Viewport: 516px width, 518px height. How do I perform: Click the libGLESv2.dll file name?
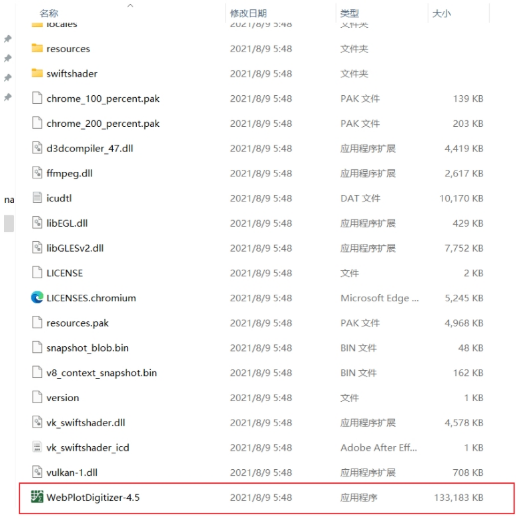pyautogui.click(x=75, y=248)
